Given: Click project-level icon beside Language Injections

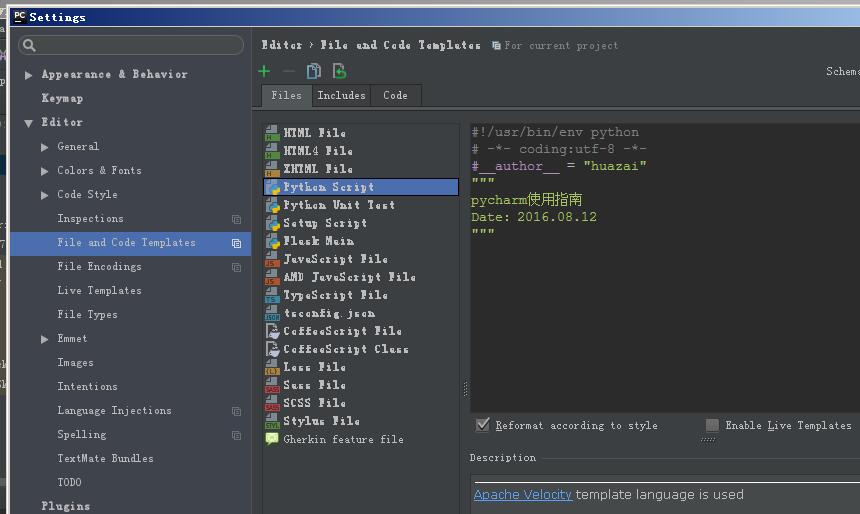Looking at the screenshot, I should pos(236,411).
